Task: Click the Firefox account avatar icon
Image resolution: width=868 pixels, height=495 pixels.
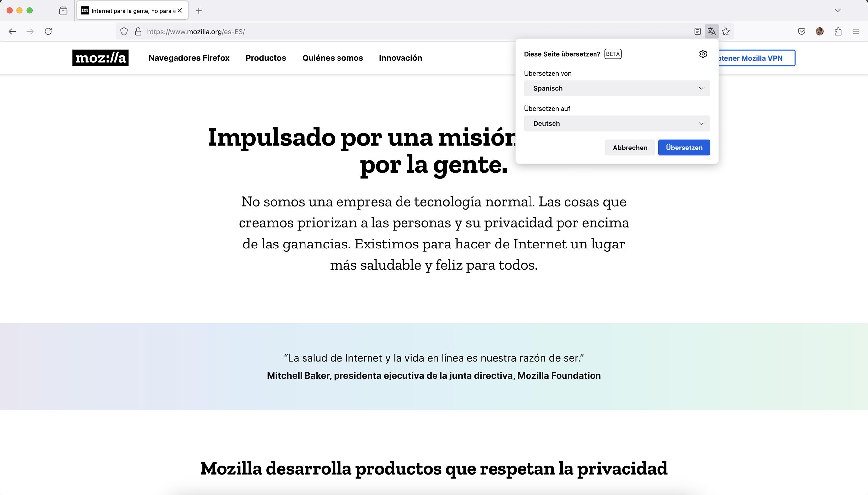Action: (820, 32)
